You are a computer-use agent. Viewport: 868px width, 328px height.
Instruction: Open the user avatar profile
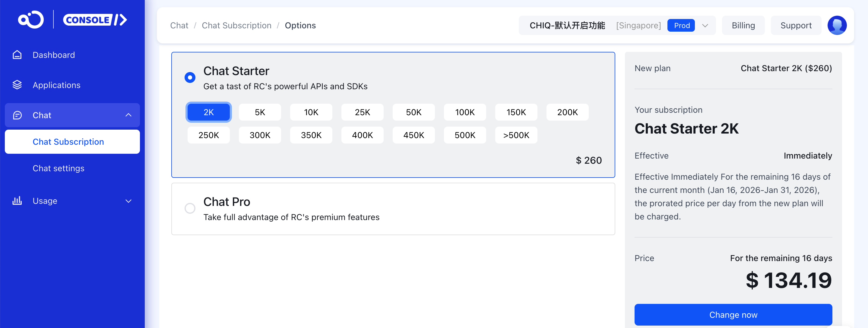tap(837, 25)
